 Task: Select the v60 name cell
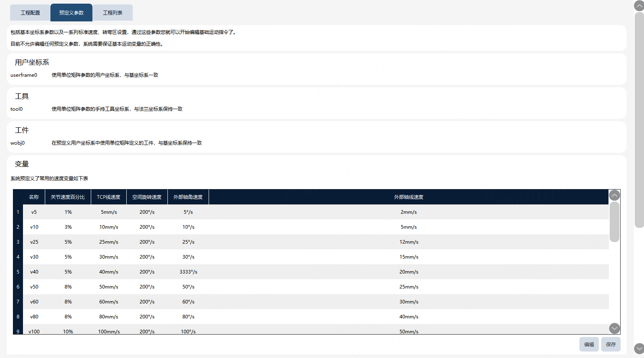(34, 302)
